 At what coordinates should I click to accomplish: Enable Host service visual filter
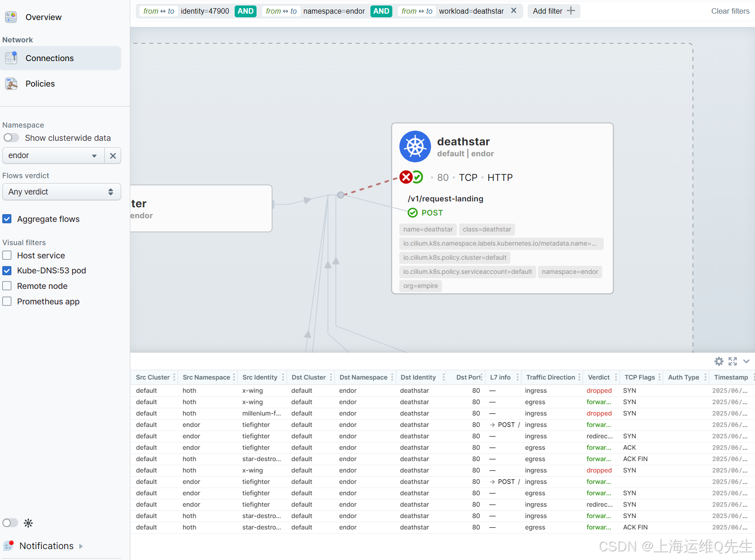coord(7,255)
